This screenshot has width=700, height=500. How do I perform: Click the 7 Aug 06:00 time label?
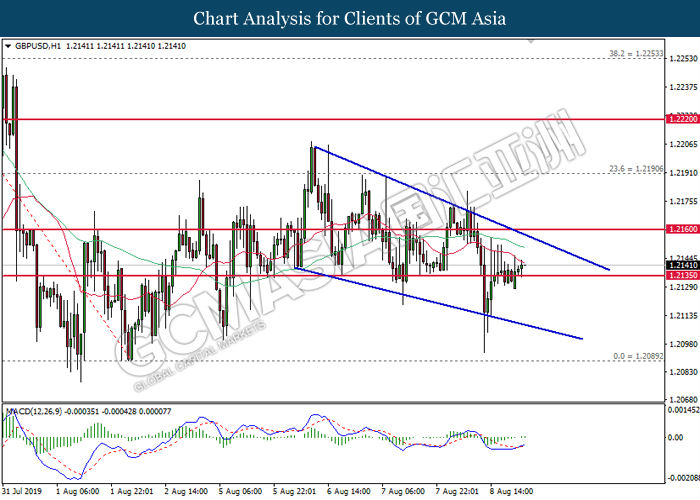404,492
